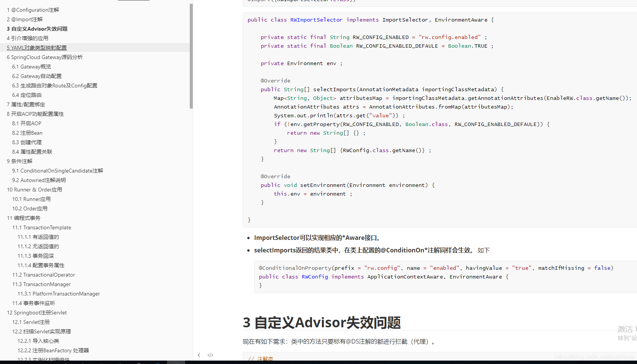Toggle source code mode icon
The height and width of the screenshot is (364, 637).
[211, 355]
